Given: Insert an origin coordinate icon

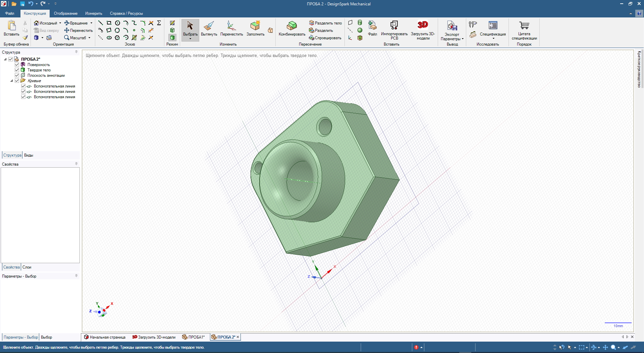Looking at the screenshot, I should (350, 38).
